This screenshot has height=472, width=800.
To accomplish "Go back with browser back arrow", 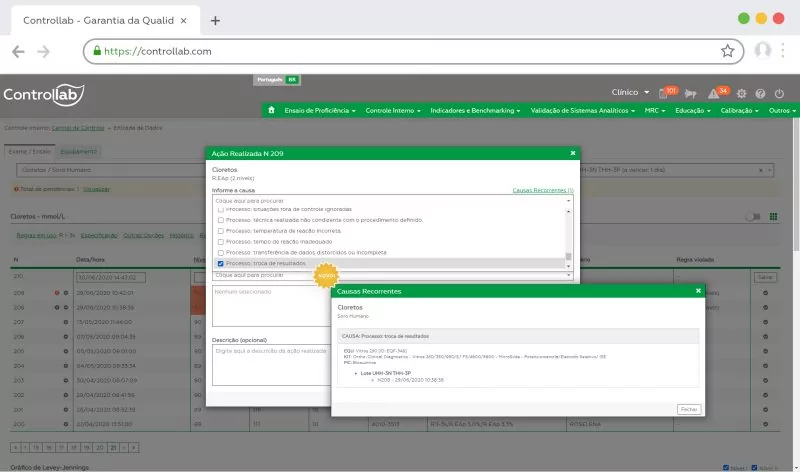I will pos(18,52).
